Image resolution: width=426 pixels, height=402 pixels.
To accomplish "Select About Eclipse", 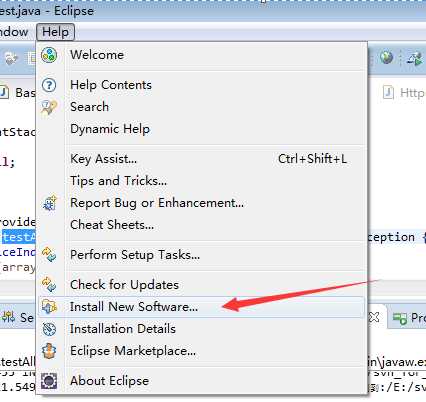I will 201,381.
